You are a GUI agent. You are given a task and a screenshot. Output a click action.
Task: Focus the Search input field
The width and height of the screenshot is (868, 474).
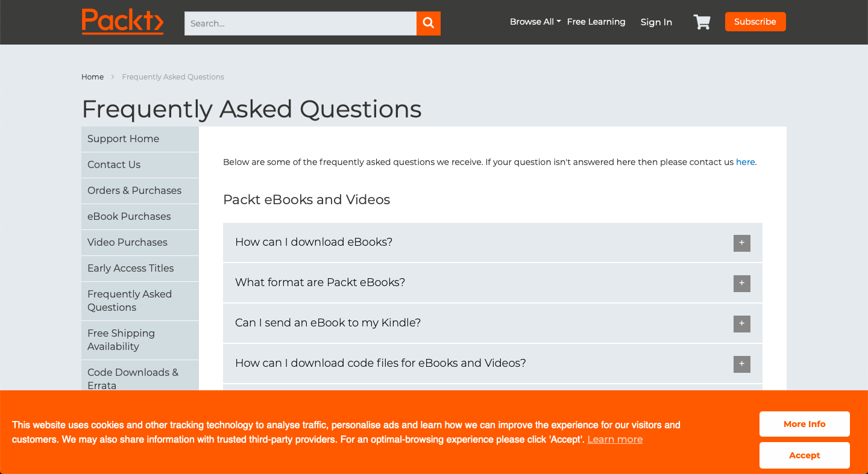point(300,23)
